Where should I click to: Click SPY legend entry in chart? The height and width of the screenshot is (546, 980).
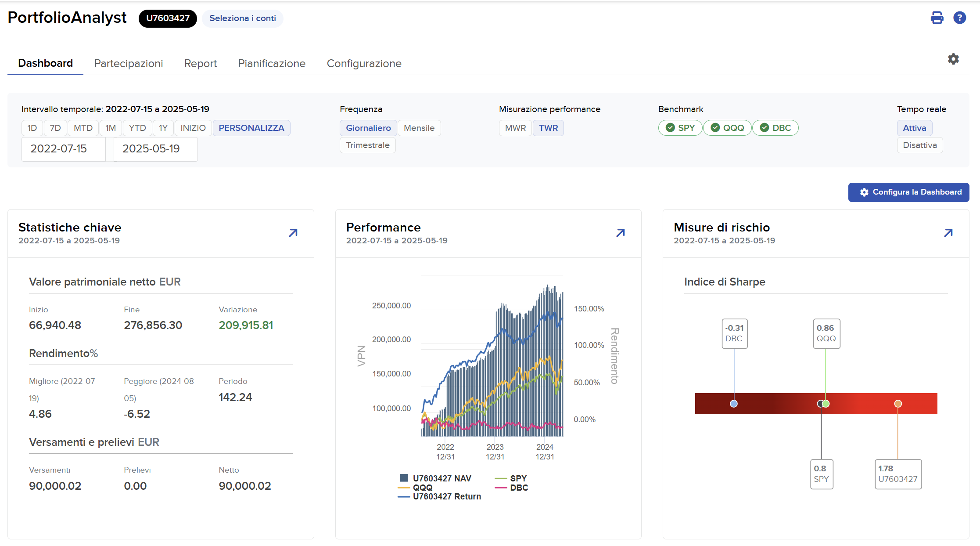pos(511,478)
